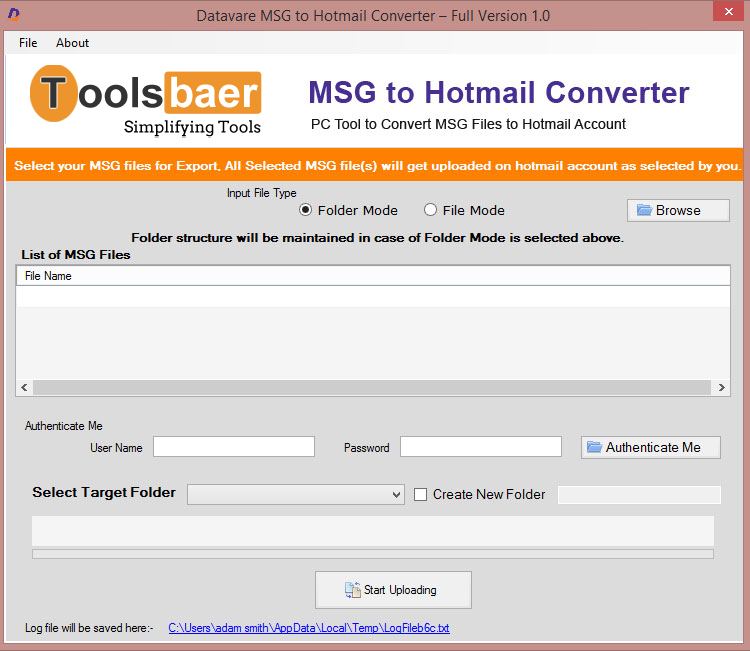The image size is (750, 651).
Task: Open the File menu
Action: [x=28, y=43]
